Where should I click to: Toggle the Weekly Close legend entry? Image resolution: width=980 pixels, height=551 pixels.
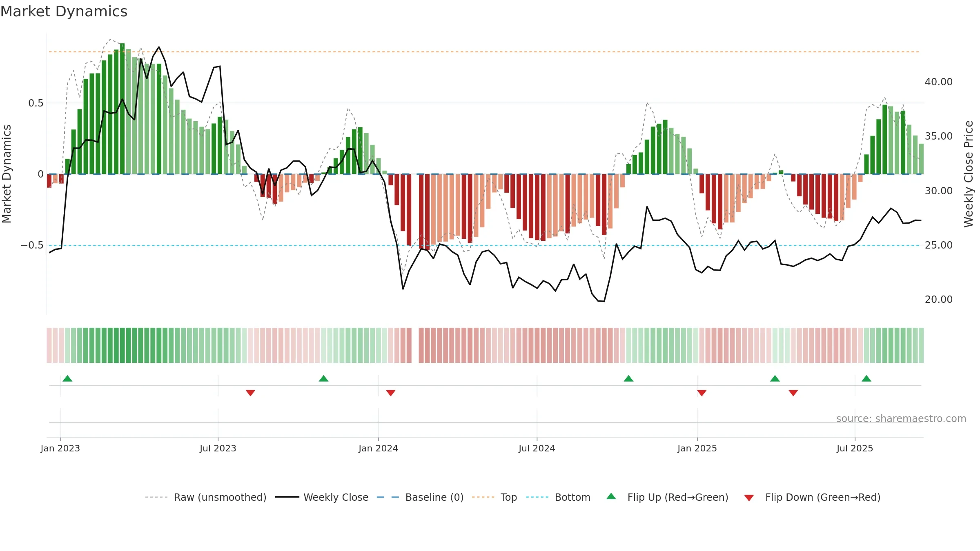pos(322,497)
